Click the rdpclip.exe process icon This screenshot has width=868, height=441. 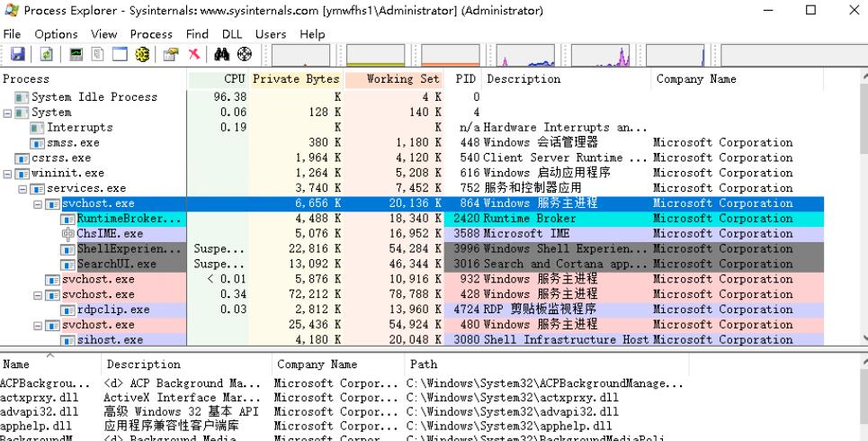click(67, 310)
